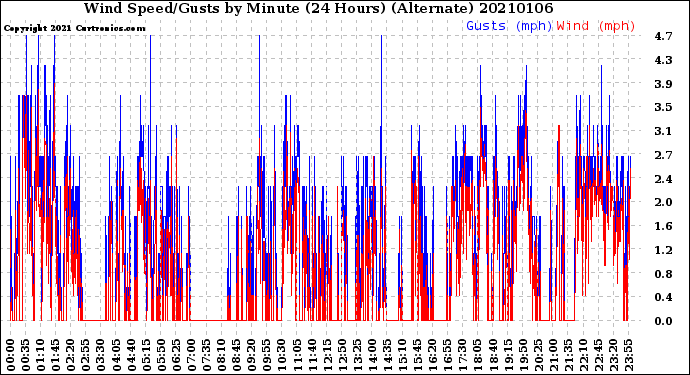This screenshot has width=690, height=375.
Task: Click the 18:05 time label
Action: point(477,355)
